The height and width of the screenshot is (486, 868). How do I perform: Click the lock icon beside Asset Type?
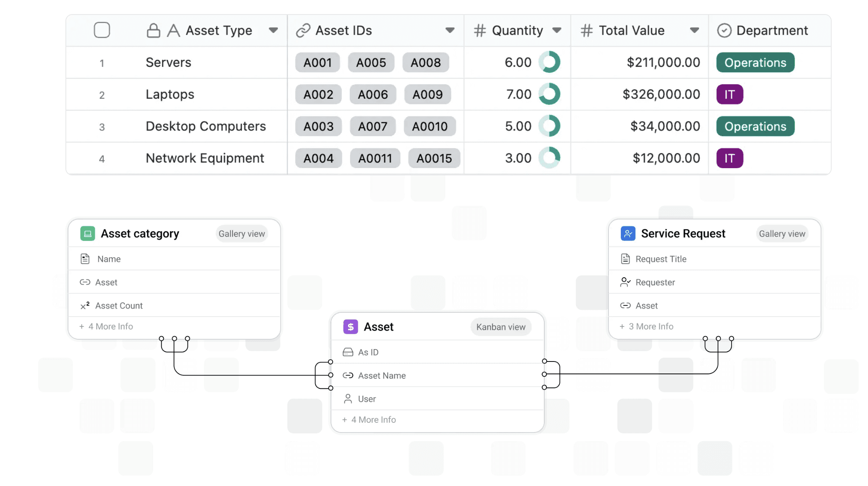click(153, 30)
